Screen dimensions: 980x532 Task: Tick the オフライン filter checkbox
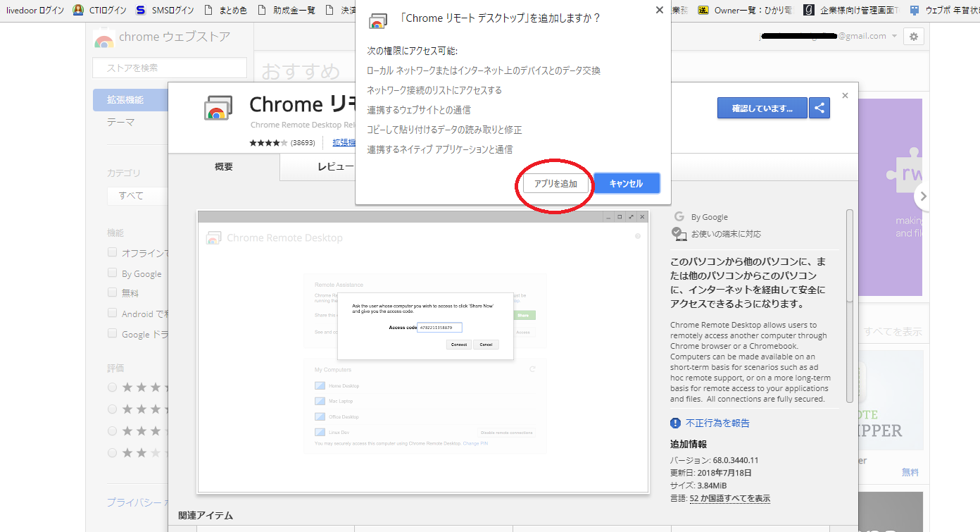click(x=112, y=252)
